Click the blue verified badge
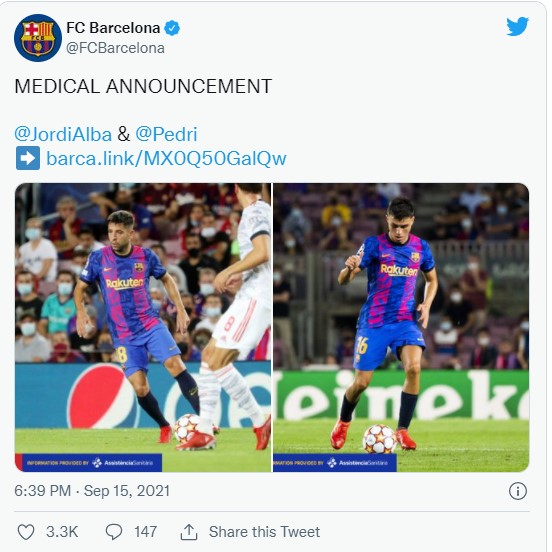Viewport: 552px width, 552px height. point(172,28)
